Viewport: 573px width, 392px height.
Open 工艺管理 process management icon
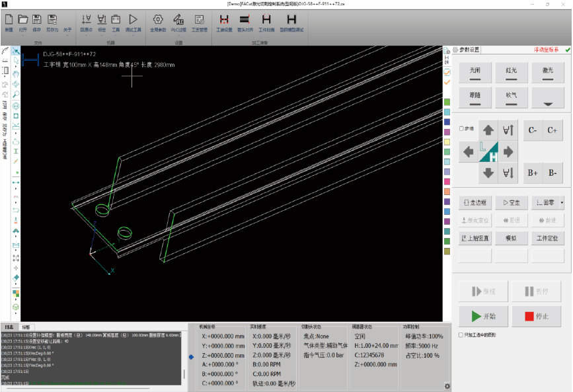[199, 19]
